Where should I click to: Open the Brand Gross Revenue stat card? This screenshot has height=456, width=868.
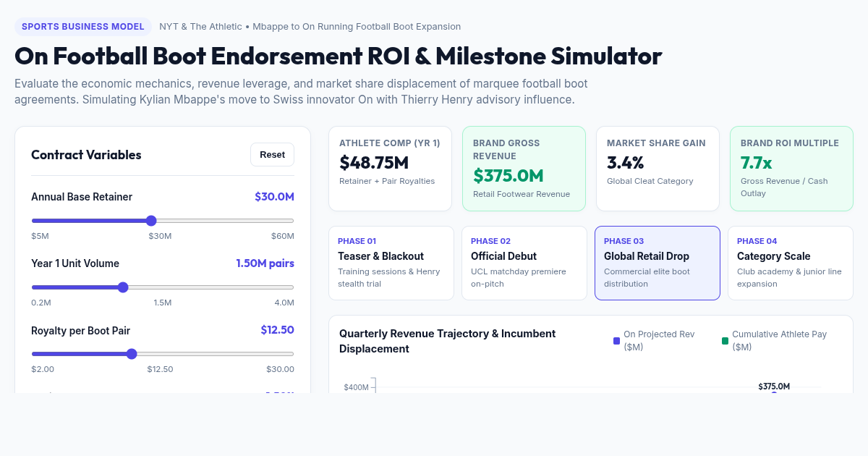pyautogui.click(x=524, y=169)
